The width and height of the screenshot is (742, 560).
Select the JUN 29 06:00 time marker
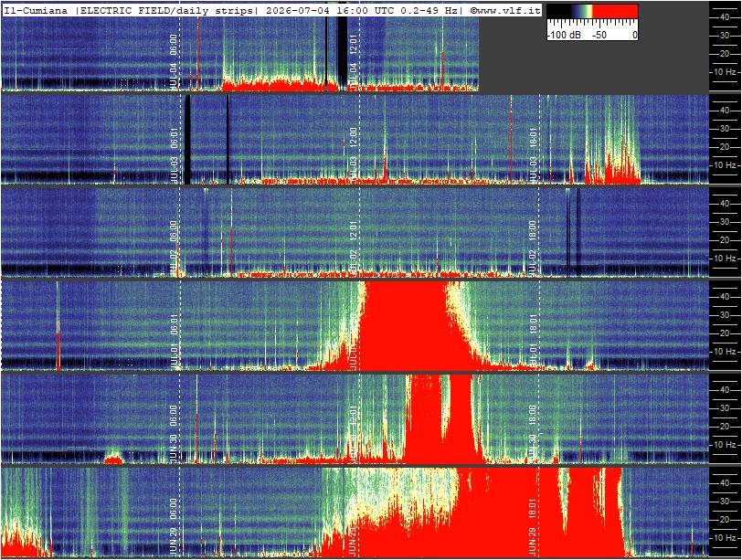tap(174, 527)
